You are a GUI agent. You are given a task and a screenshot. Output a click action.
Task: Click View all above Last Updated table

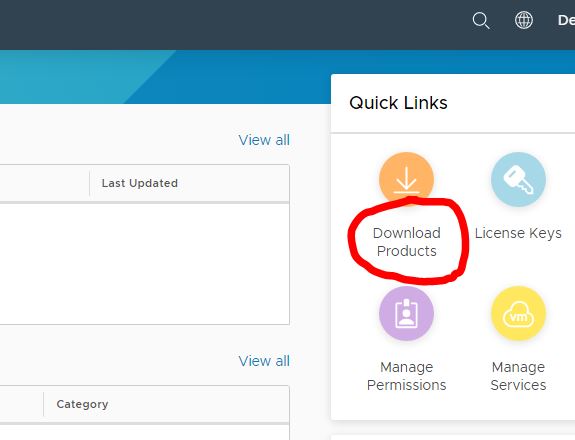[264, 140]
